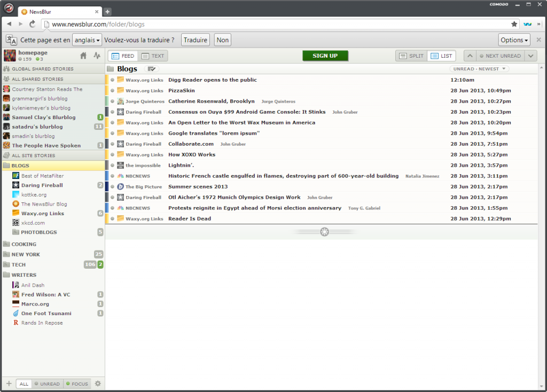Click the homepage user avatar
The height and width of the screenshot is (392, 547).
pyautogui.click(x=10, y=56)
